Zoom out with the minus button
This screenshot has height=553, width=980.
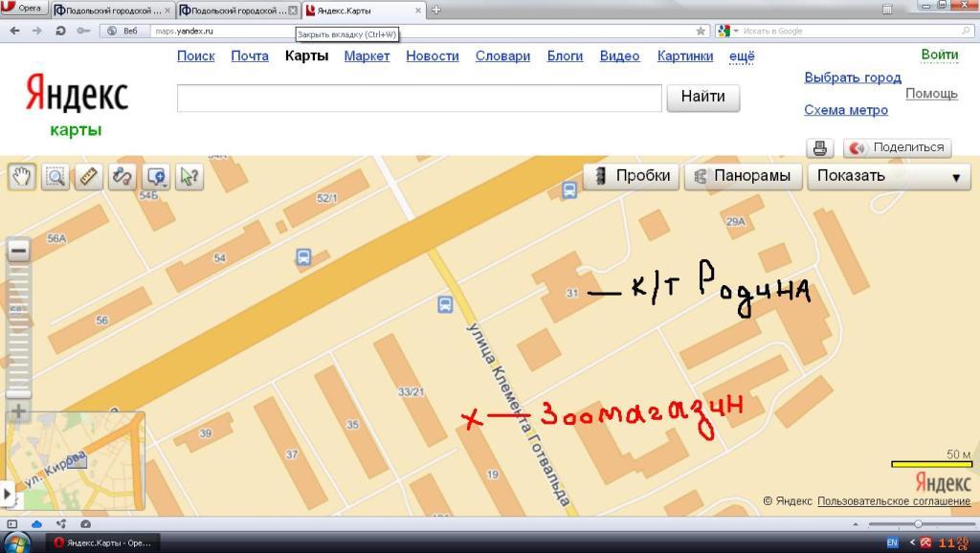coord(18,252)
